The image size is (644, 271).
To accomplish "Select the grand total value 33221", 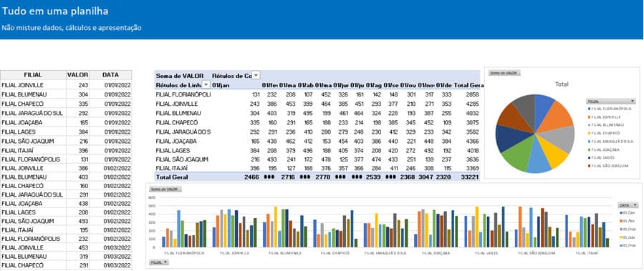I will [x=470, y=177].
